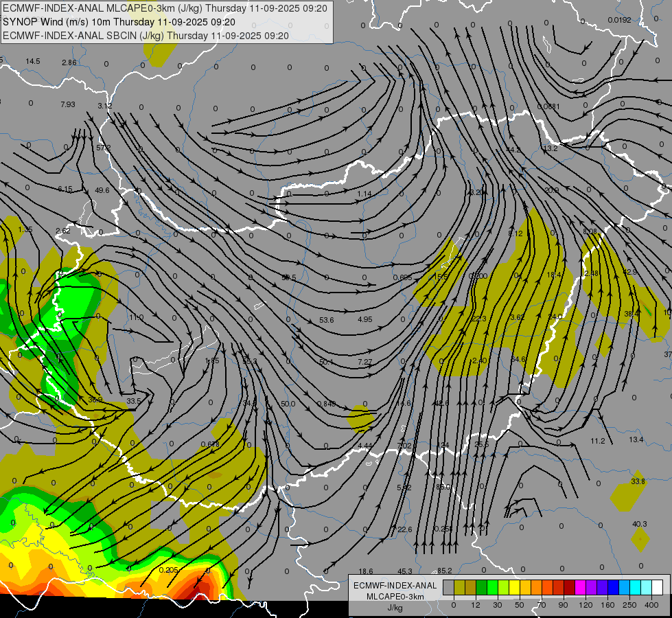672x618 pixels.
Task: Click the map value 49.6
Action: (102, 190)
